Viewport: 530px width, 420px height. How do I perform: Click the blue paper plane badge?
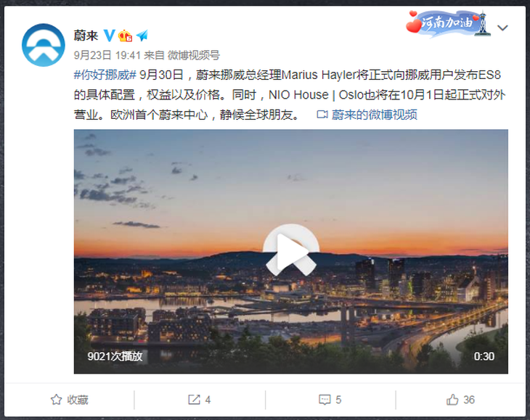click(x=142, y=35)
